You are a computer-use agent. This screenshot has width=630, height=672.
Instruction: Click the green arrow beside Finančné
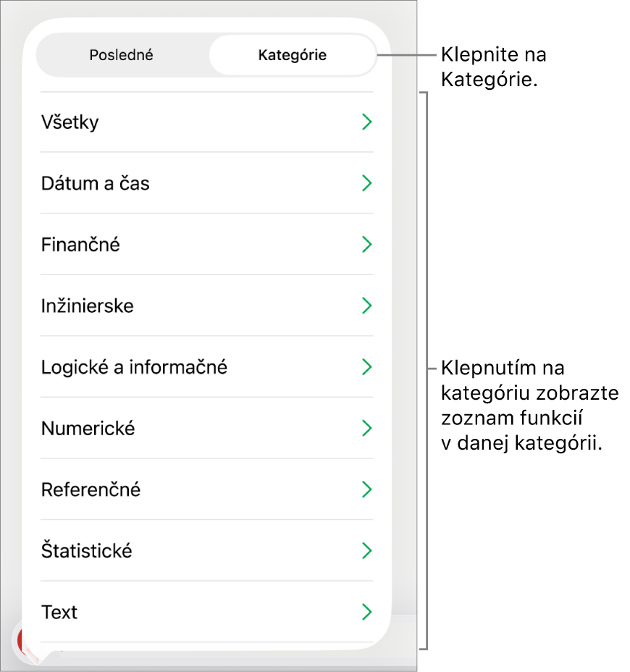tap(366, 244)
